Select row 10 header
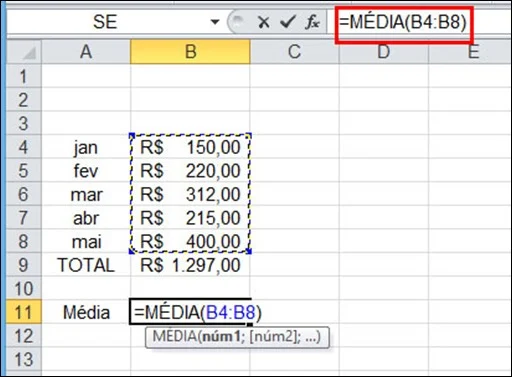 (23, 289)
